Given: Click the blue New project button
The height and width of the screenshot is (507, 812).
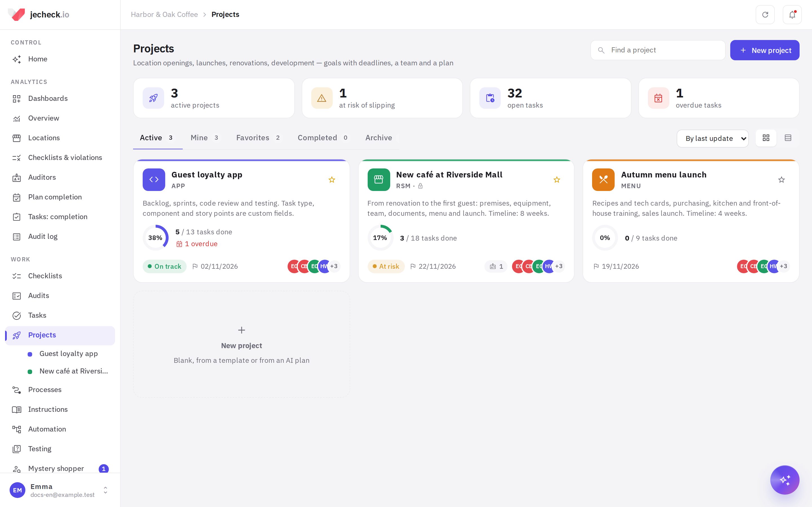Looking at the screenshot, I should [x=765, y=50].
